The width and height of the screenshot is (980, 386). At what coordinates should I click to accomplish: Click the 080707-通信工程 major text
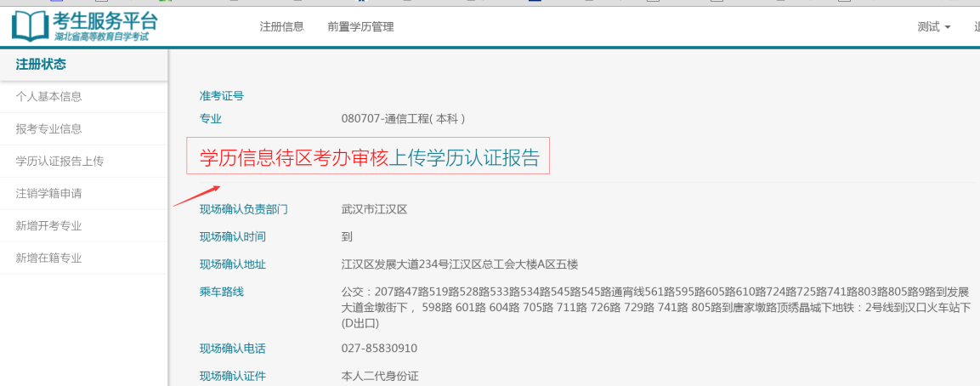coord(403,119)
